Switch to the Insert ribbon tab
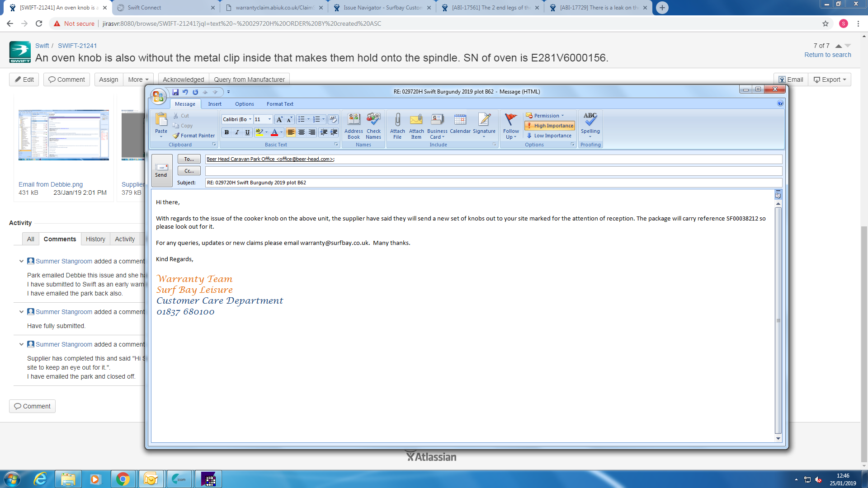Screen dimensions: 868x488 215,104
